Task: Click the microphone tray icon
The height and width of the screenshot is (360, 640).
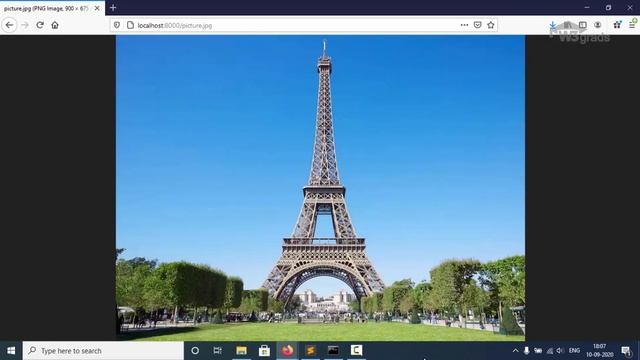Action: [527, 351]
